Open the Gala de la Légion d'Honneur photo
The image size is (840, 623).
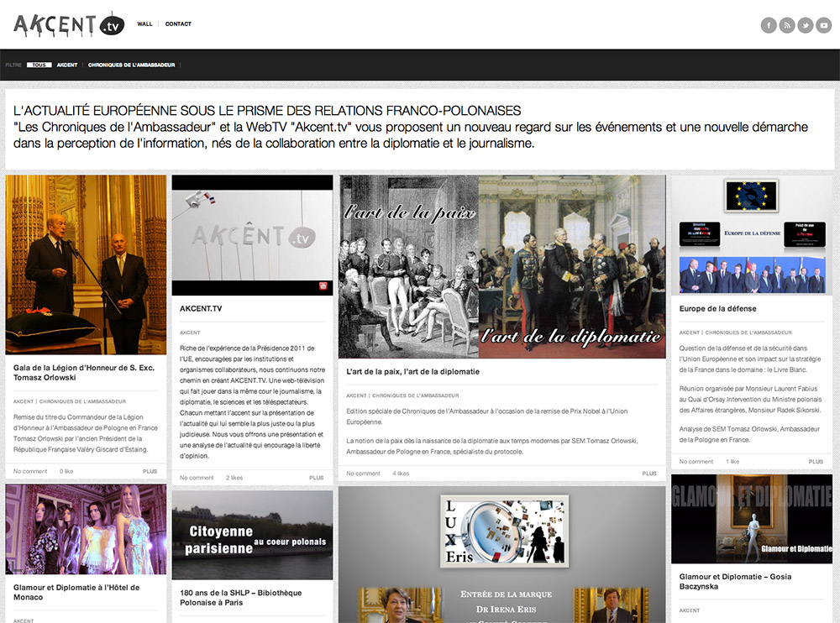pos(86,264)
